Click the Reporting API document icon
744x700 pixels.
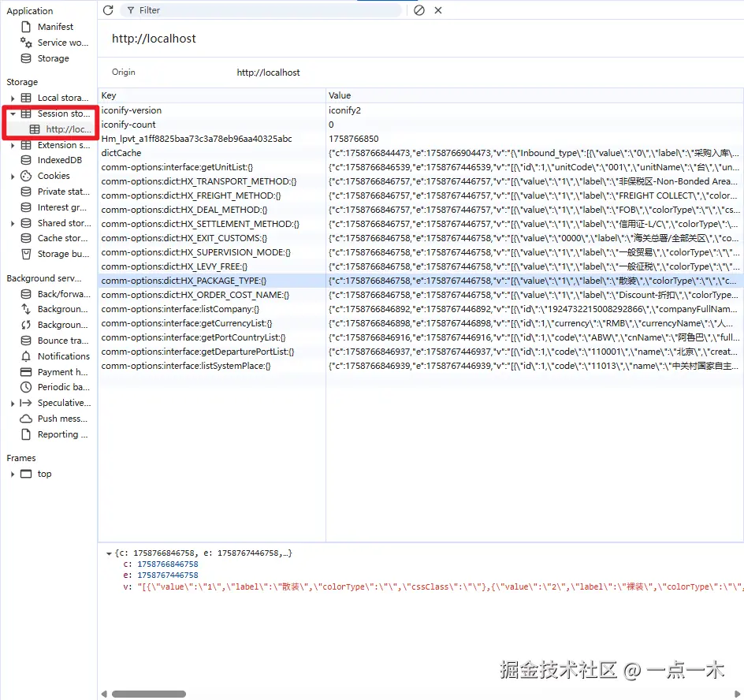click(x=26, y=434)
